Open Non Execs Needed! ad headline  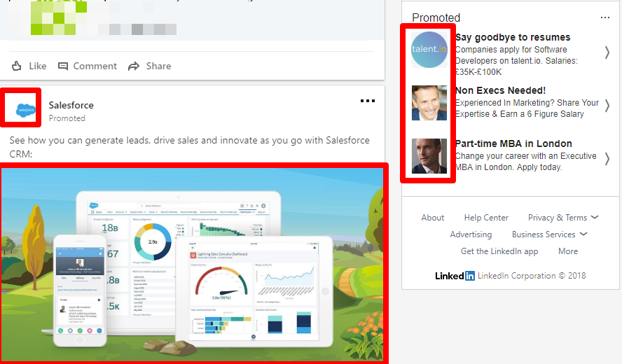[500, 90]
